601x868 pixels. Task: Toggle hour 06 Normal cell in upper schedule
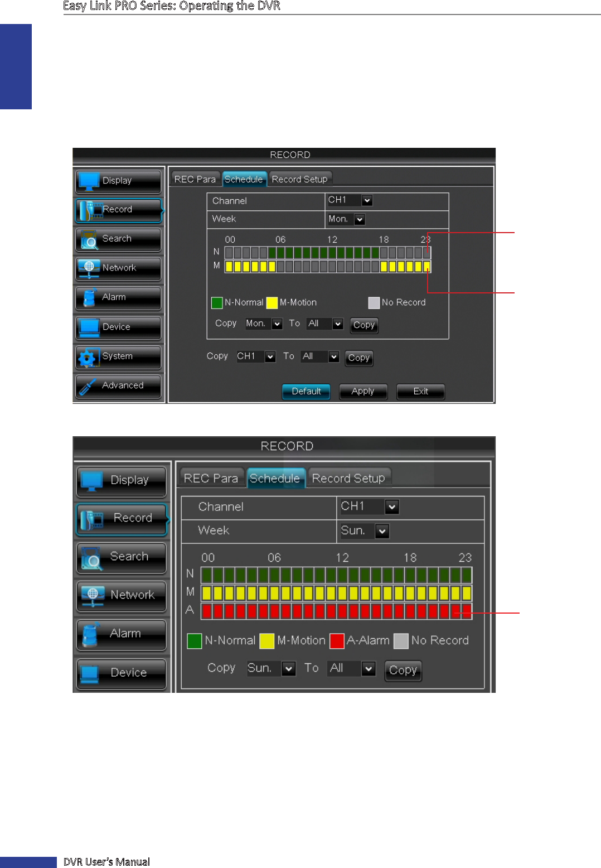(280, 253)
